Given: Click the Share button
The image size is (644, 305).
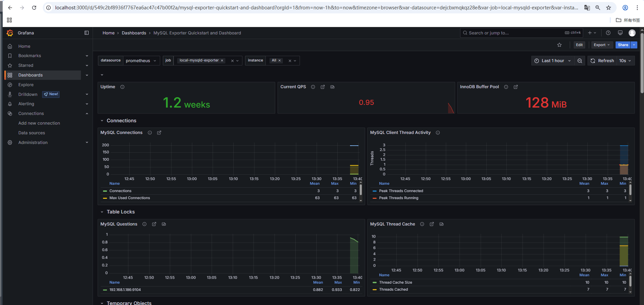Looking at the screenshot, I should click(x=623, y=45).
